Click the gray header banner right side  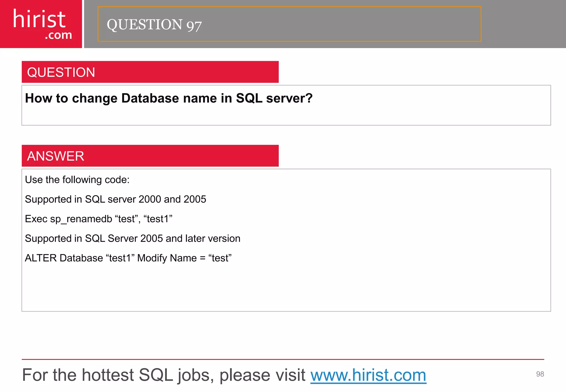click(x=524, y=24)
